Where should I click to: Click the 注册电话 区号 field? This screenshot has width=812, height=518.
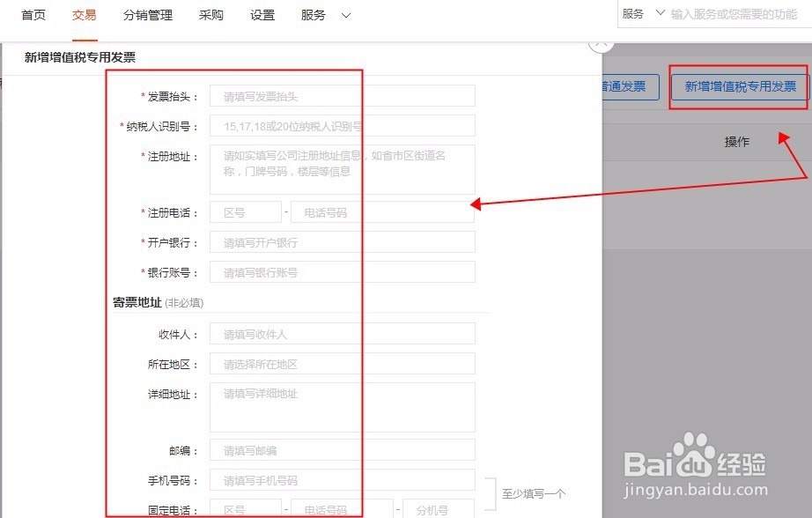246,212
